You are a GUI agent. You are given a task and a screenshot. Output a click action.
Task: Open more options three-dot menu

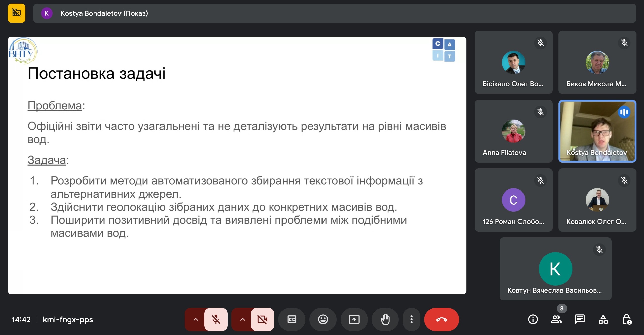412,319
